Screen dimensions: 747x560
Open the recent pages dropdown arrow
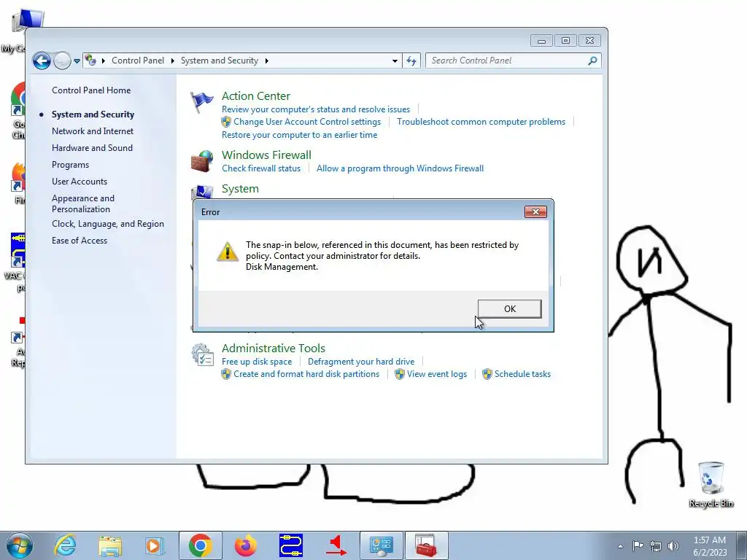pyautogui.click(x=77, y=61)
